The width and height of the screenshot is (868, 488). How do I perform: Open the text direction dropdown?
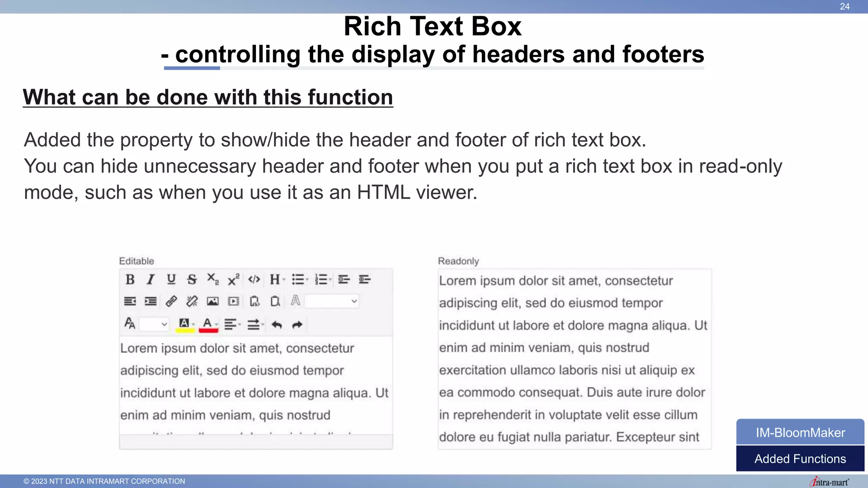click(256, 325)
